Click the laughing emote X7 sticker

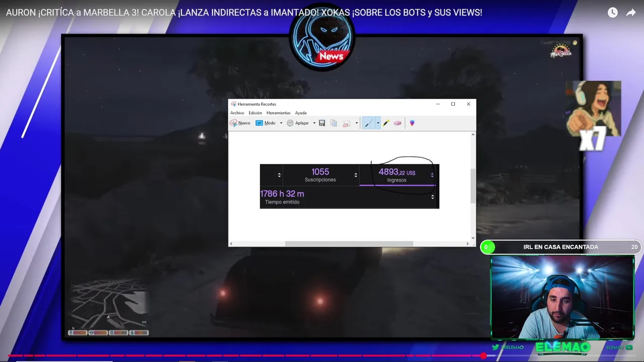click(x=593, y=116)
